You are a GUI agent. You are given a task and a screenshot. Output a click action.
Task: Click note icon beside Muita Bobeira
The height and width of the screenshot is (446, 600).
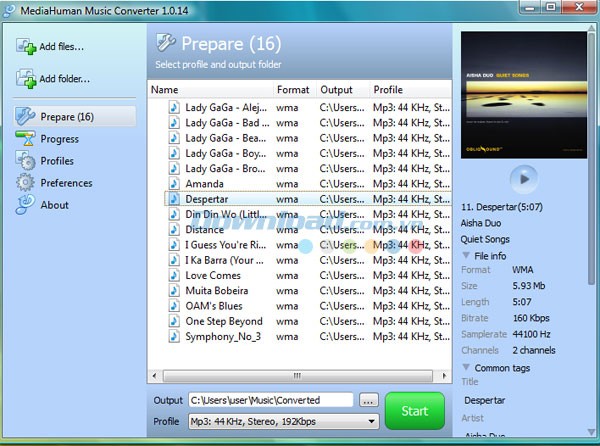[x=174, y=291]
